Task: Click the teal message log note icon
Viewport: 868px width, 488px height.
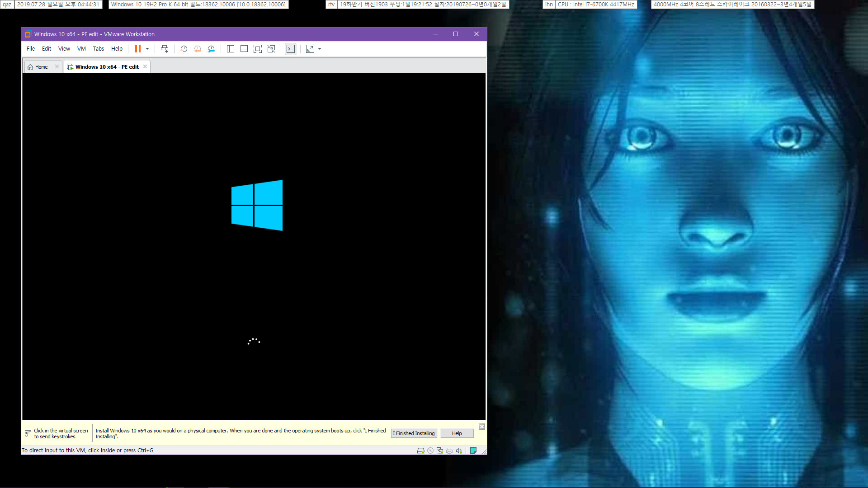Action: click(x=473, y=450)
